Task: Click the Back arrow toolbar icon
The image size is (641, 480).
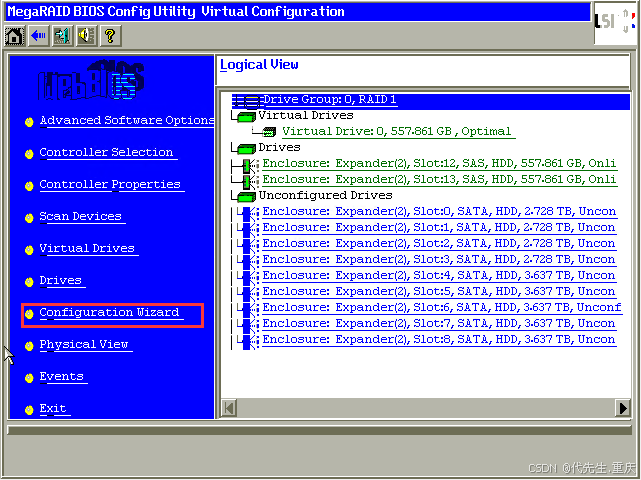Action: pos(39,36)
